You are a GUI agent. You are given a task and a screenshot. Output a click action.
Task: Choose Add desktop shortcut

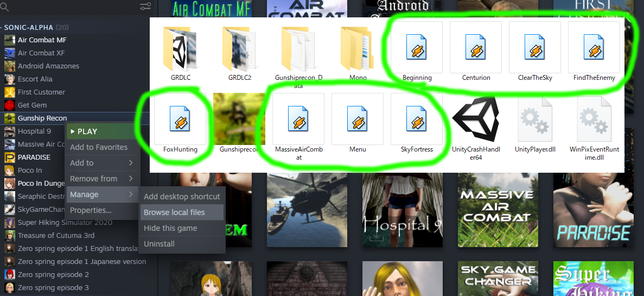click(182, 197)
